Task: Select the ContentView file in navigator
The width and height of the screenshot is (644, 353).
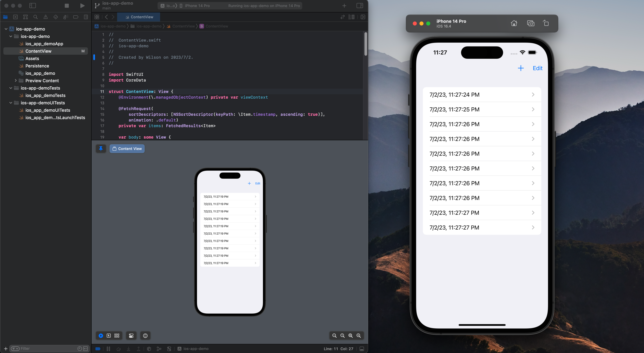Action: click(38, 51)
